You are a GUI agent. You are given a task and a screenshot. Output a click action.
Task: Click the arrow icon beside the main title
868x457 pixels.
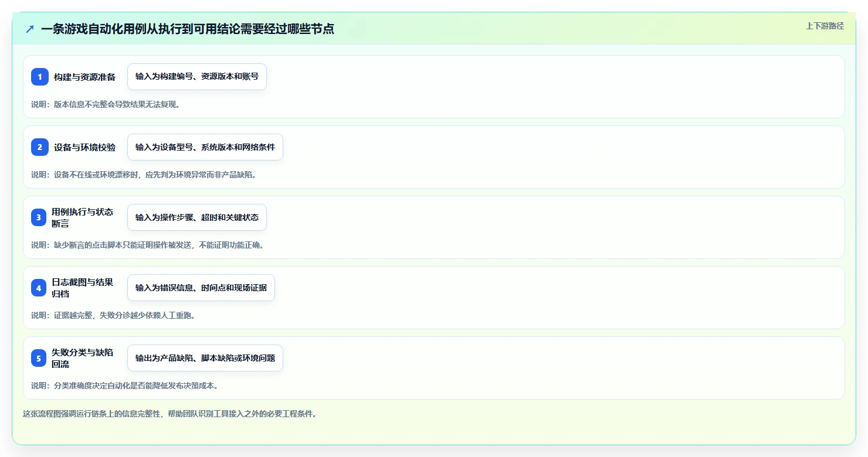point(30,29)
